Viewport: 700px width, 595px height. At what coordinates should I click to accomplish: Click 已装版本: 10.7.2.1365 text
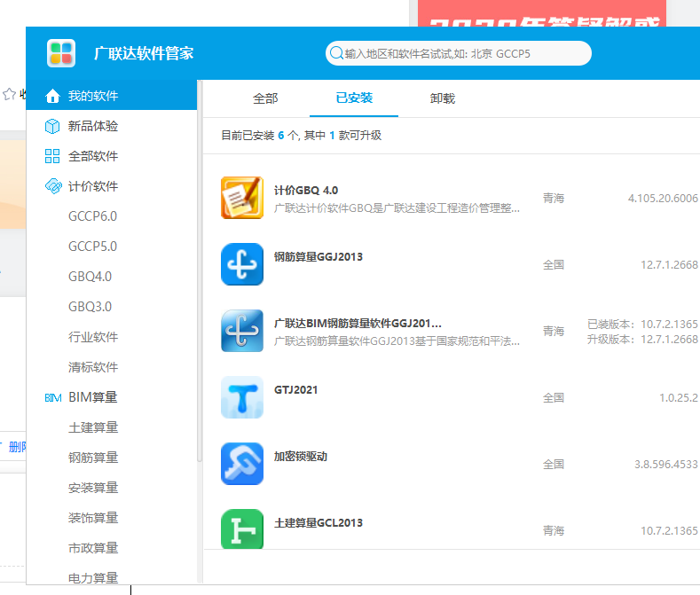(x=642, y=324)
